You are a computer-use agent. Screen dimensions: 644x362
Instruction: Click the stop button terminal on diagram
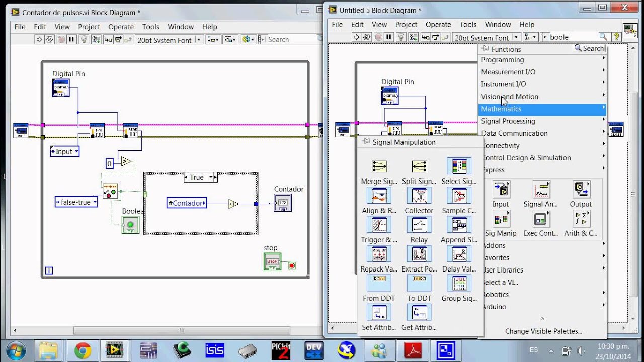[272, 261]
